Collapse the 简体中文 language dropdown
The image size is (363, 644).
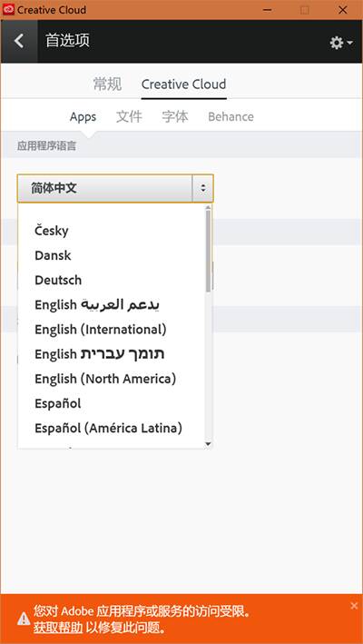115,189
